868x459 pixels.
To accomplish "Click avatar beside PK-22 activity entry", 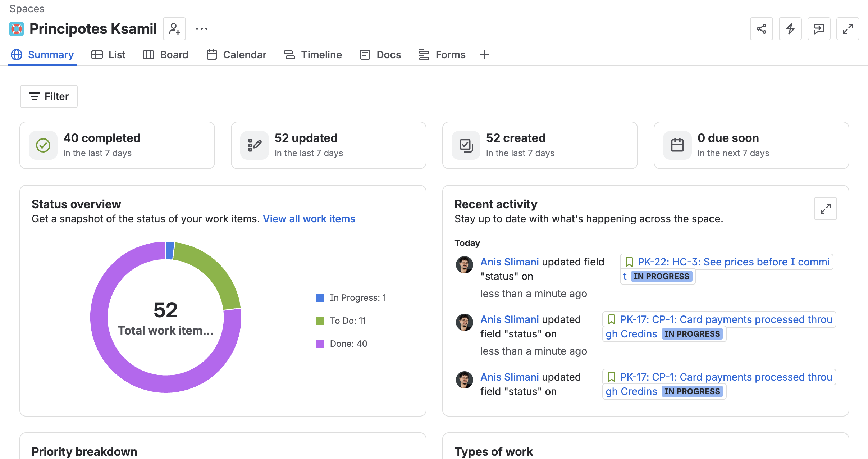I will pyautogui.click(x=465, y=265).
